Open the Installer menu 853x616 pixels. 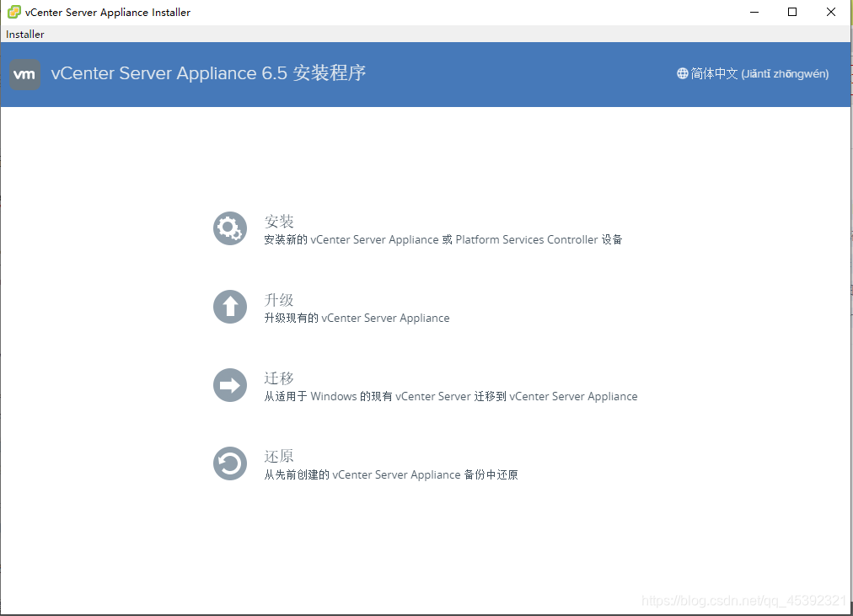click(25, 35)
